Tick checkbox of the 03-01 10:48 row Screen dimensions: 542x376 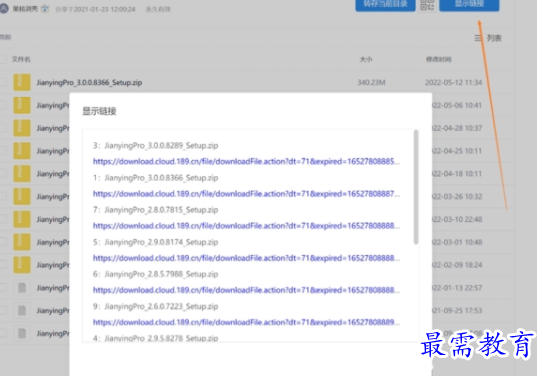pyautogui.click(x=3, y=242)
